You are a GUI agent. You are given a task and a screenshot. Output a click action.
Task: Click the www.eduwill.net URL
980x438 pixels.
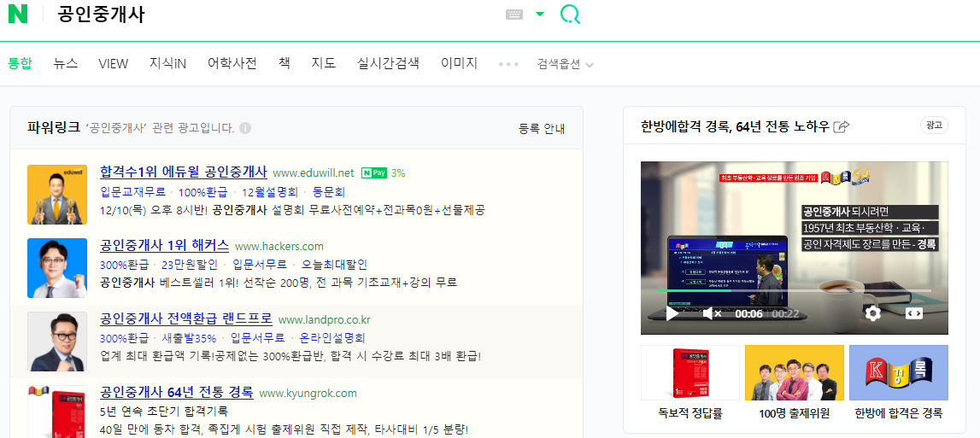point(314,173)
